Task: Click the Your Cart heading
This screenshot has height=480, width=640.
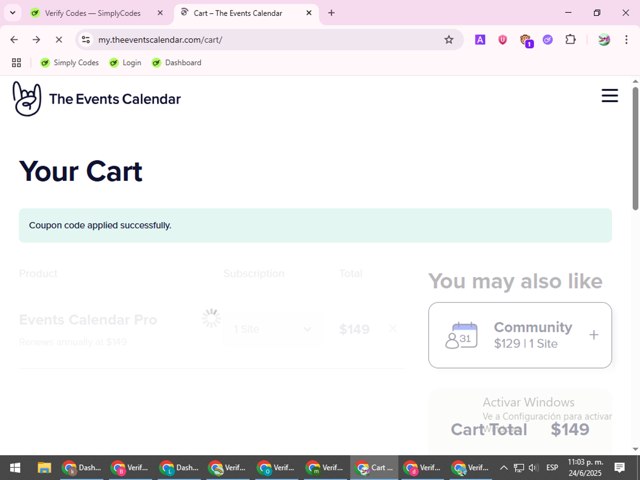Action: (81, 171)
